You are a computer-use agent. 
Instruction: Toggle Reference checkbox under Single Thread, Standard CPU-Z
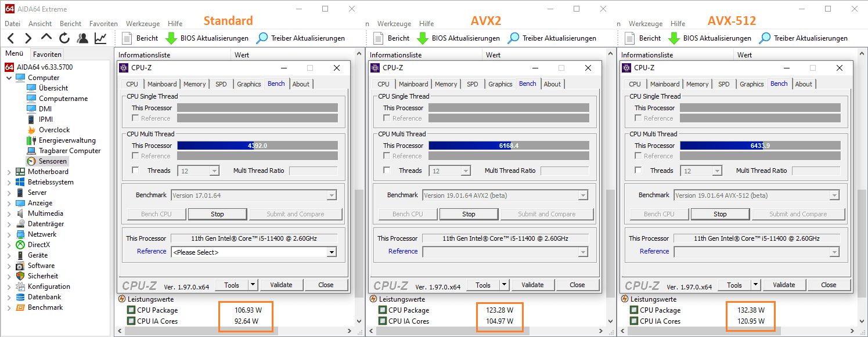pos(135,118)
